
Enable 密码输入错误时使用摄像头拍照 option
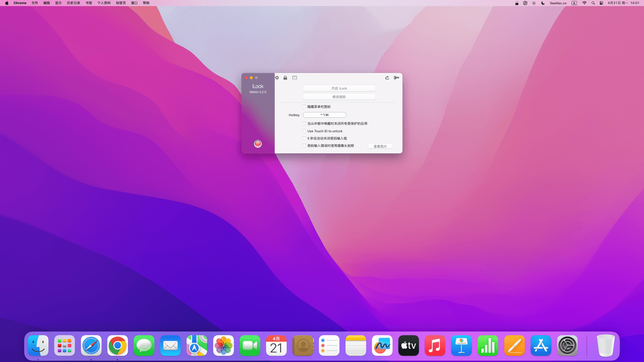[x=304, y=146]
